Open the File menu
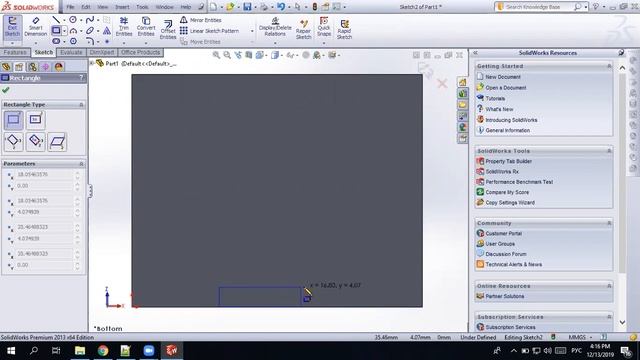This screenshot has width=640, height=360. click(x=70, y=7)
